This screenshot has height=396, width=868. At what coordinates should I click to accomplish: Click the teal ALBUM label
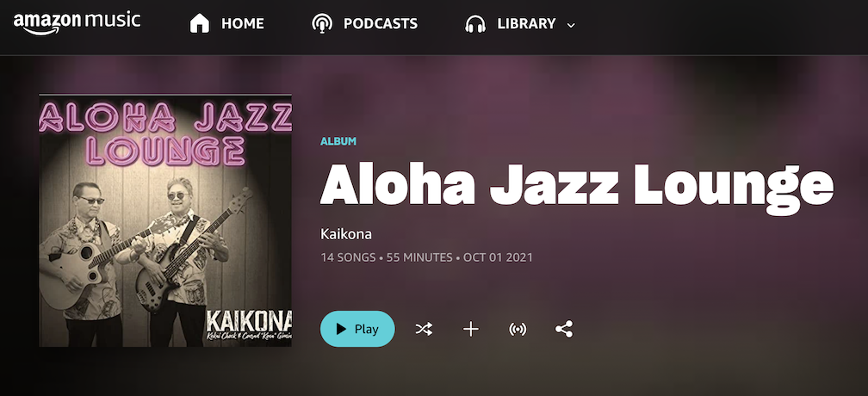tap(338, 141)
